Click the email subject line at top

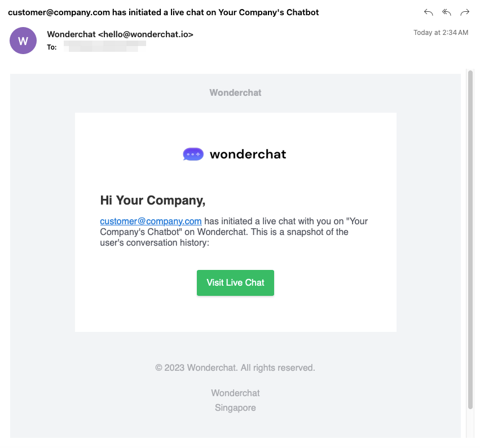click(163, 12)
